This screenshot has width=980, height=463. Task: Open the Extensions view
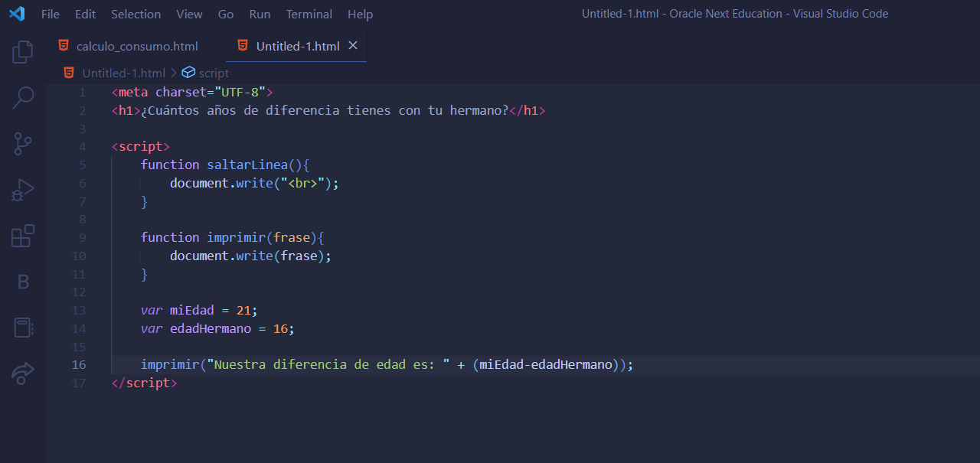[x=23, y=236]
